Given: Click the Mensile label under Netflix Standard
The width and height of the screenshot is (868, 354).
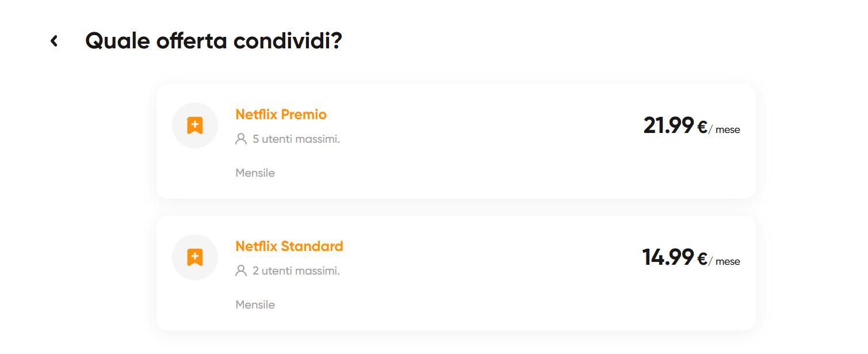Looking at the screenshot, I should 255,304.
